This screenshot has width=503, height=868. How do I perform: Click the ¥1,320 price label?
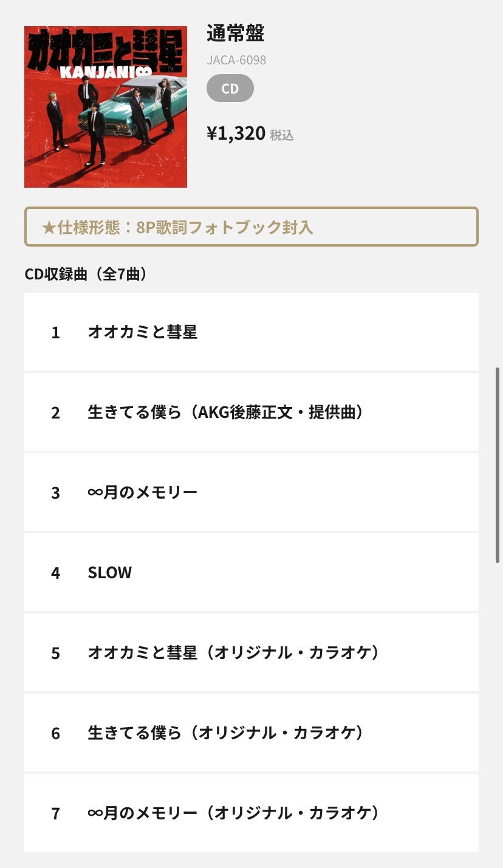(x=236, y=133)
